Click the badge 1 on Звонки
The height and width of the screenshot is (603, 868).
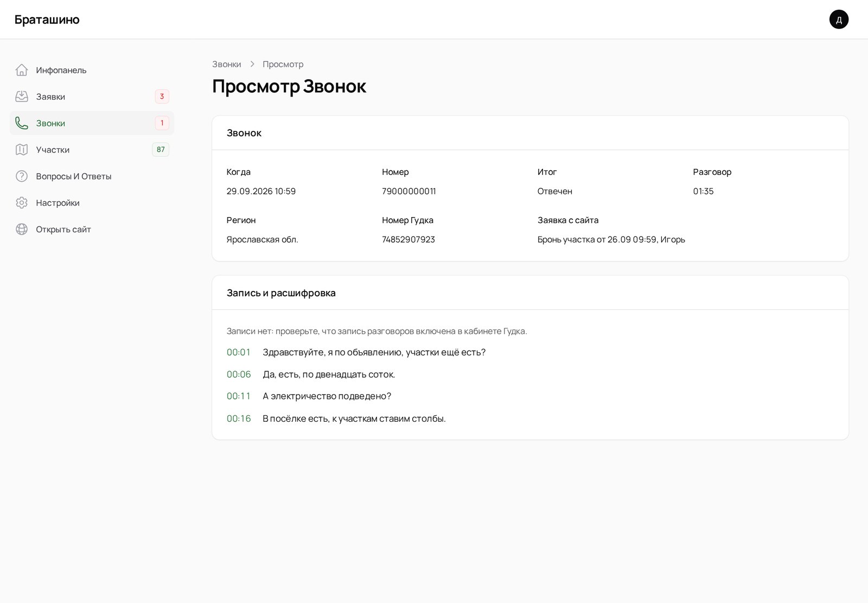[162, 123]
